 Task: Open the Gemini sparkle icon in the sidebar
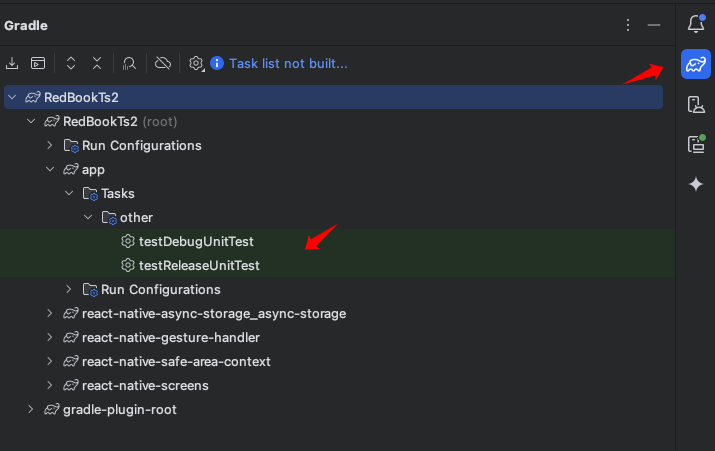[696, 184]
